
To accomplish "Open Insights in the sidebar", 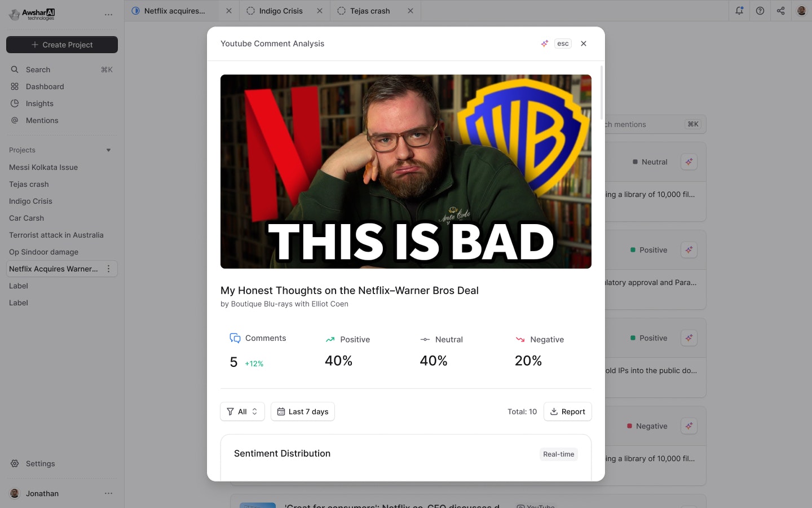I will click(x=62, y=103).
